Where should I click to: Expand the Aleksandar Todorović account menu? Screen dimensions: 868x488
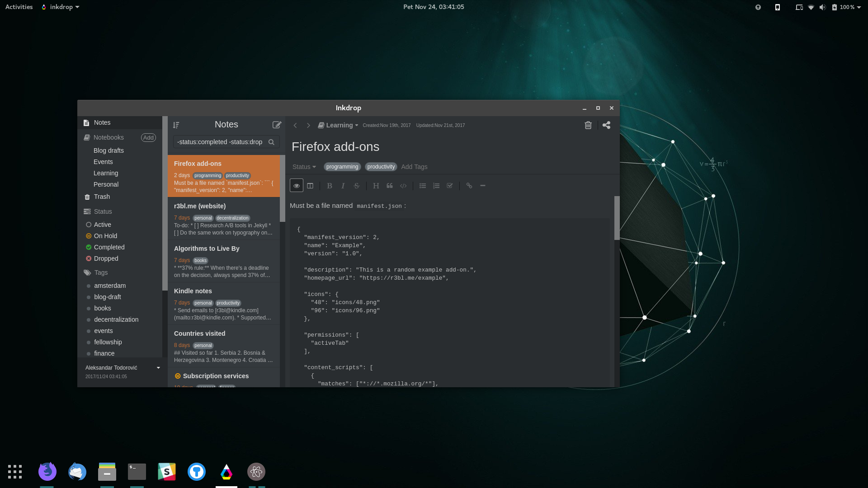pyautogui.click(x=158, y=368)
